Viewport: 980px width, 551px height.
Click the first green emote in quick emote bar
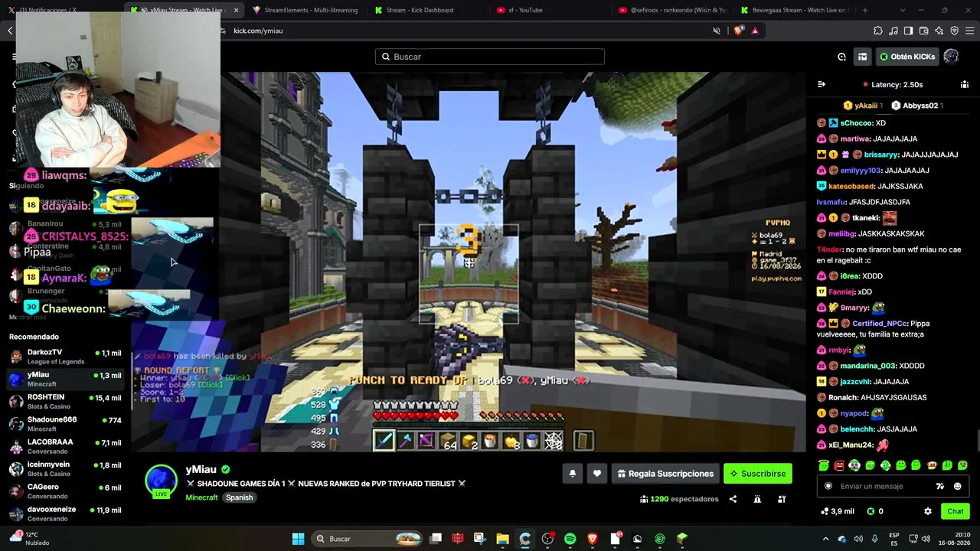coord(824,465)
